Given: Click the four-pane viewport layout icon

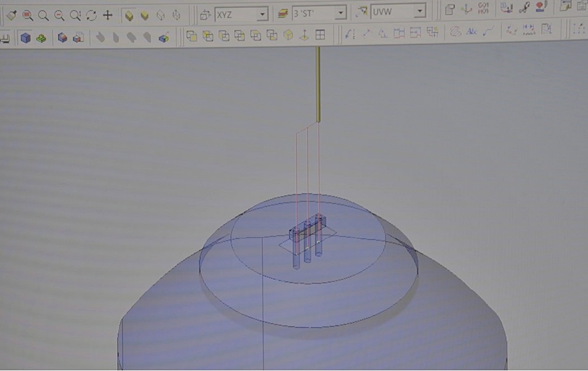Looking at the screenshot, I should [320, 35].
